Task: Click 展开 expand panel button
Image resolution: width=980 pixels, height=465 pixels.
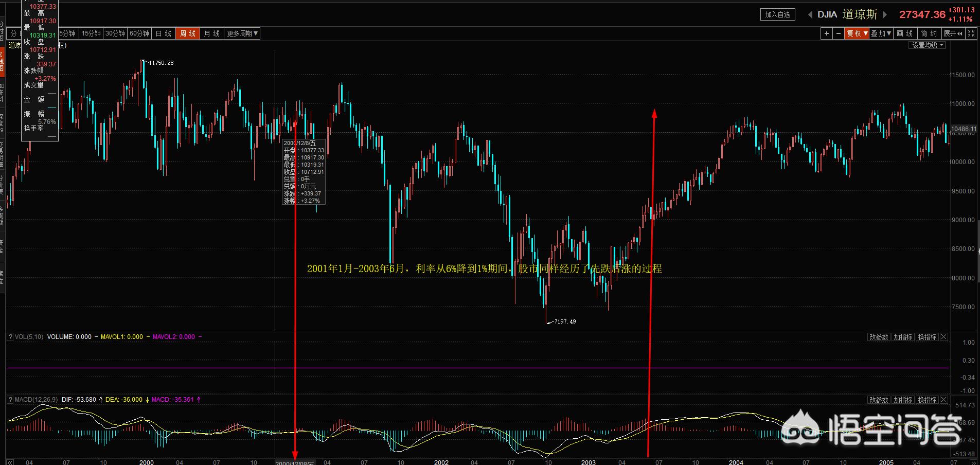Action: tap(953, 33)
